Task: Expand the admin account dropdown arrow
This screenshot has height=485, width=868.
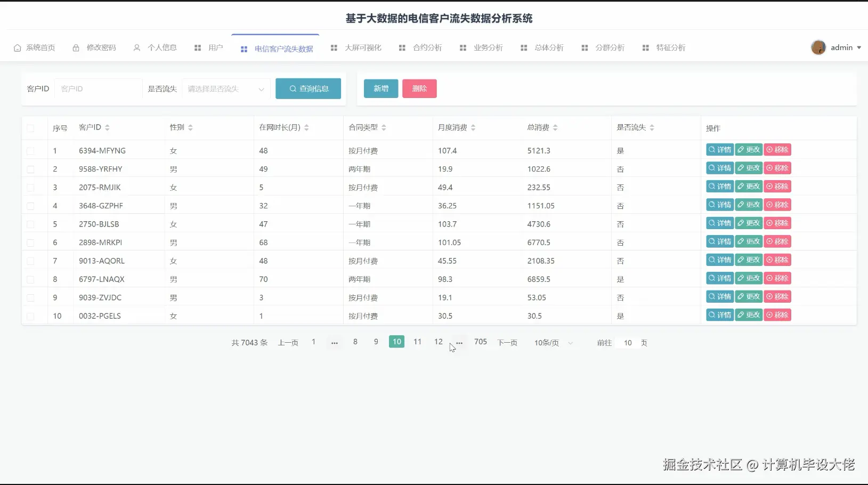Action: click(x=860, y=47)
